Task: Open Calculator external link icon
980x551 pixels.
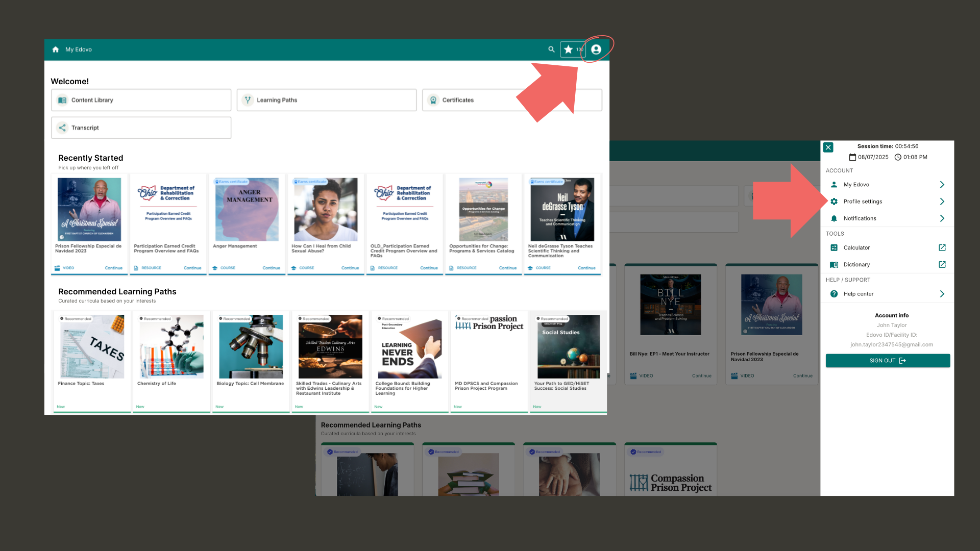Action: 942,248
